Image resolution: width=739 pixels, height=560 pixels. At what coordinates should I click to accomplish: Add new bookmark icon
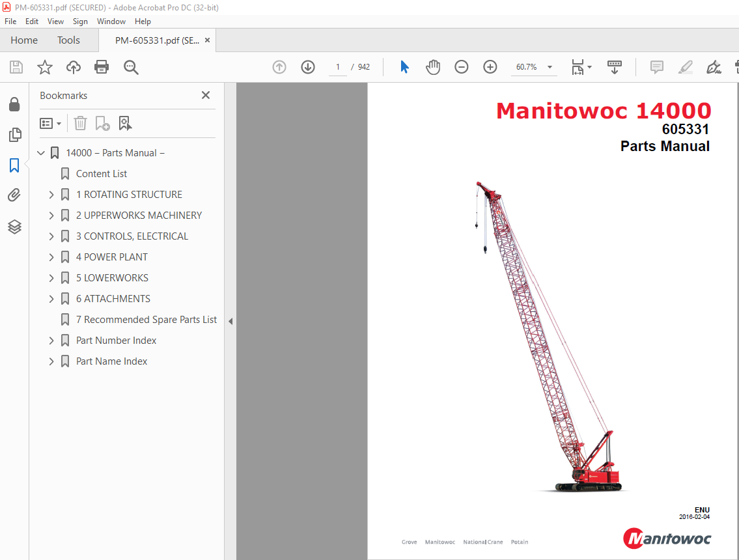coord(102,124)
